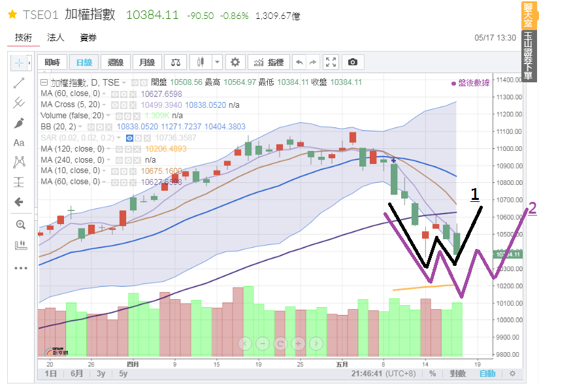This screenshot has width=588, height=392.
Task: Expand the cursor tool flyout arrow
Action: tap(29, 63)
